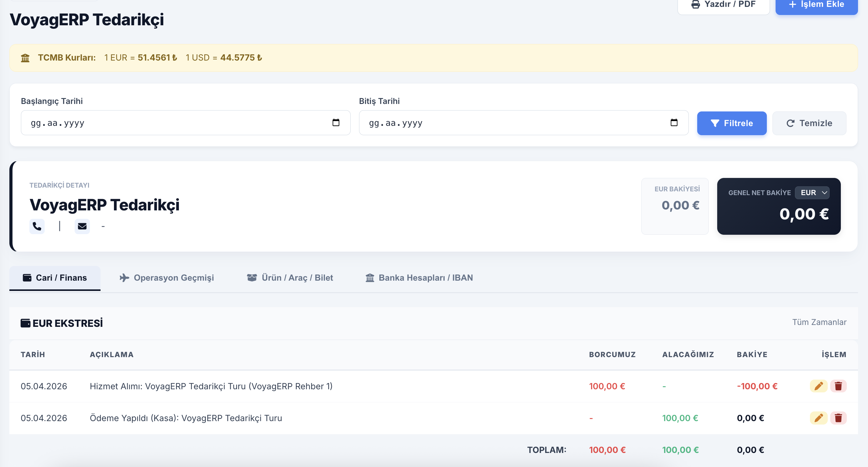The height and width of the screenshot is (467, 868).
Task: Open the Ürün / Araç / Bilet tab
Action: click(x=290, y=278)
